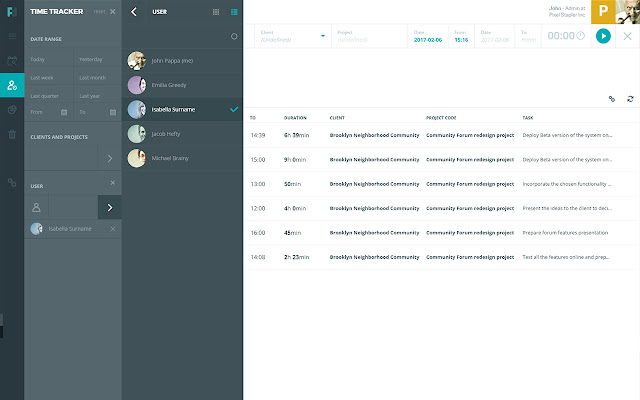Click the To date range field
This screenshot has height=400, width=640.
[x=98, y=112]
